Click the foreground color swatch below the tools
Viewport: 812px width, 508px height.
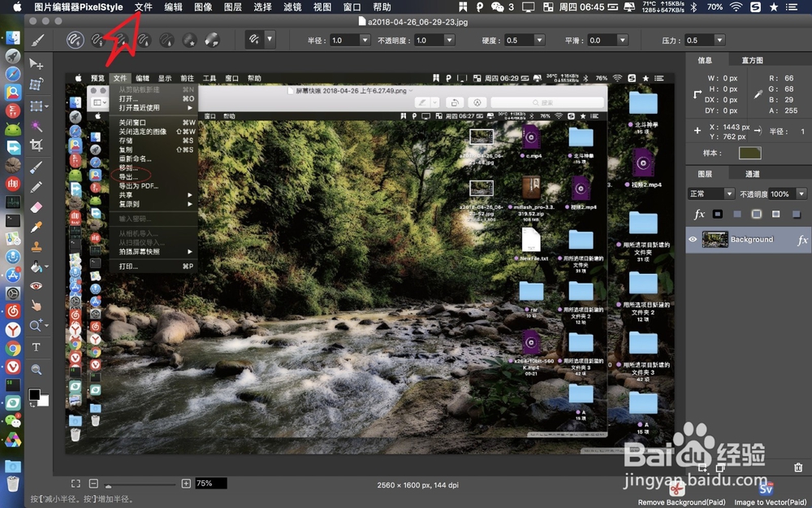click(34, 394)
